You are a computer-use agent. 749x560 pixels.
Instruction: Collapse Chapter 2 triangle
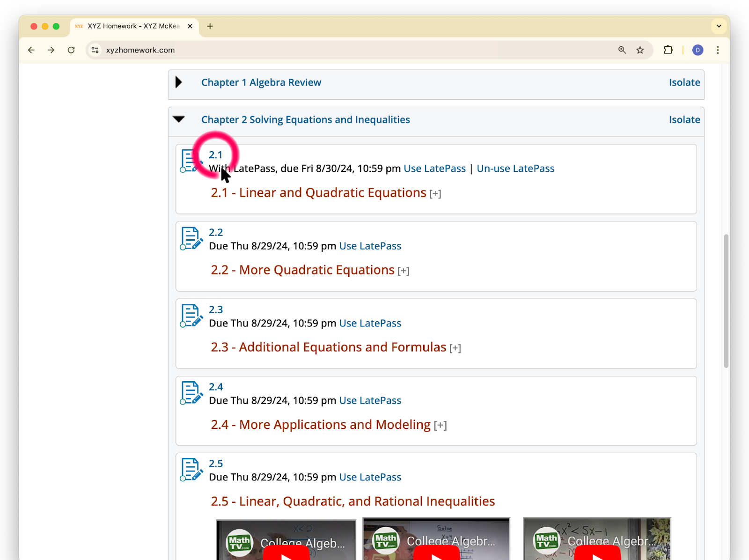click(x=179, y=119)
